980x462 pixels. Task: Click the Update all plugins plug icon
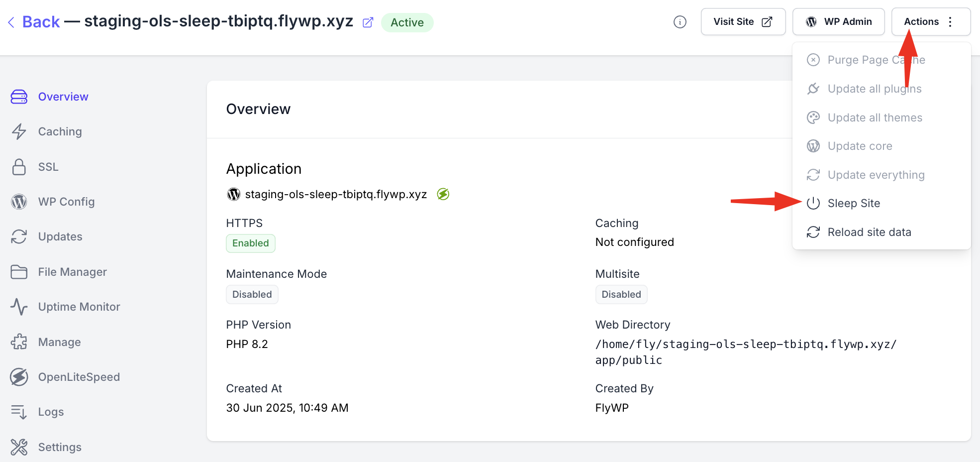tap(813, 89)
